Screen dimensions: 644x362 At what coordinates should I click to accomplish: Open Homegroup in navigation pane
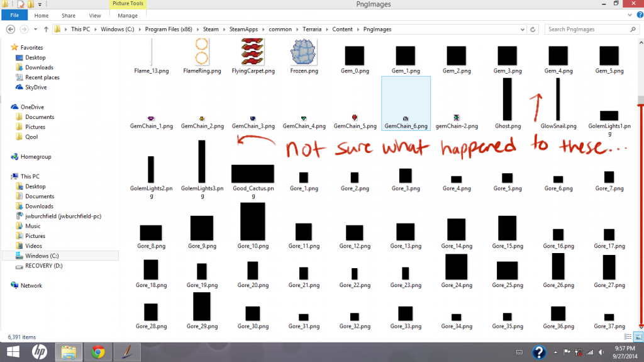31,157
